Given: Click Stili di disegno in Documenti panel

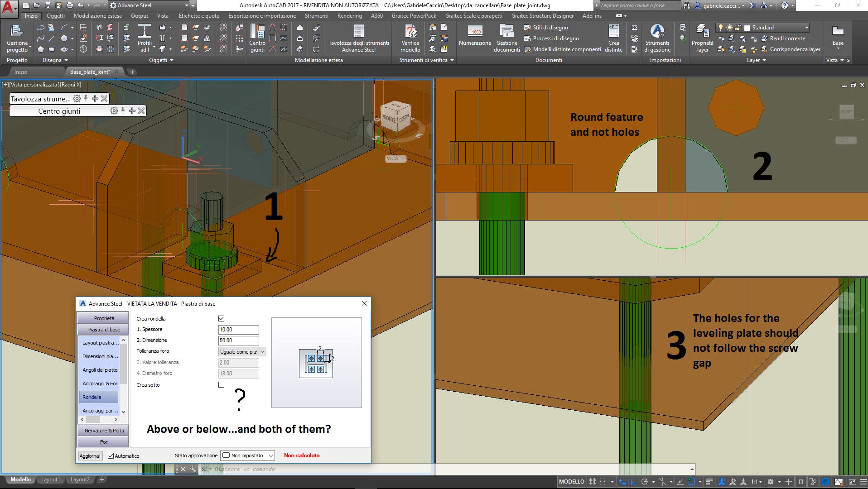Looking at the screenshot, I should point(550,28).
